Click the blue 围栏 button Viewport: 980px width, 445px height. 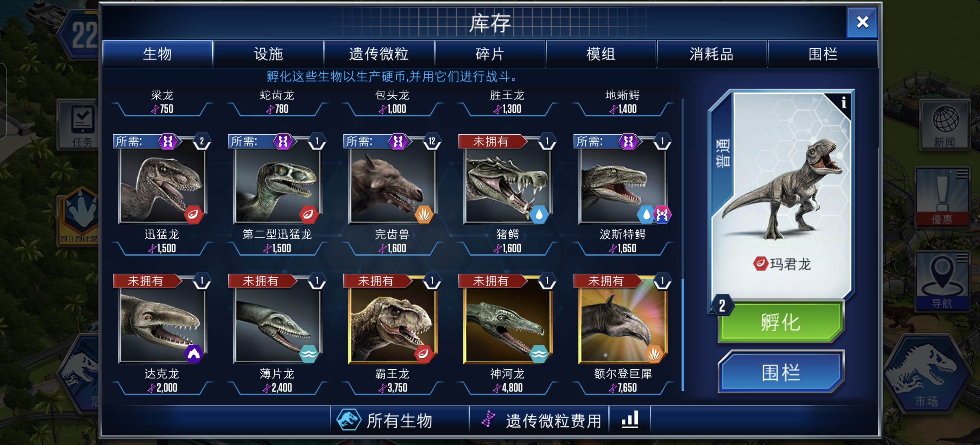781,372
